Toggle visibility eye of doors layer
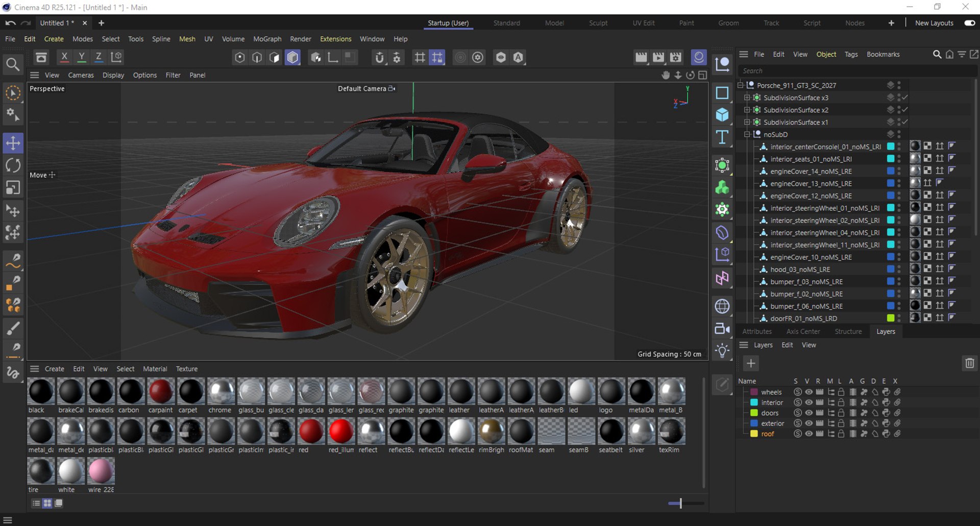 pos(808,413)
